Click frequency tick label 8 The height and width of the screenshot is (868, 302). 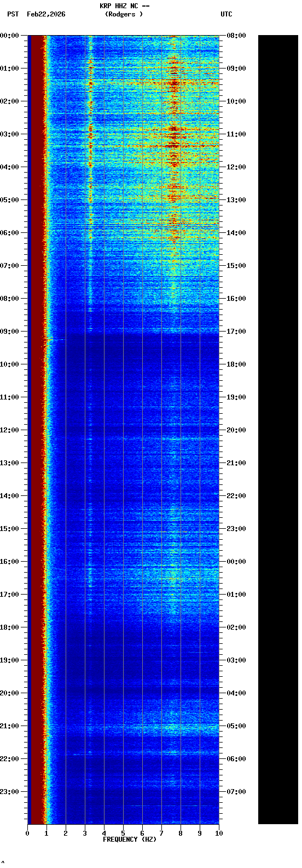coord(181,833)
